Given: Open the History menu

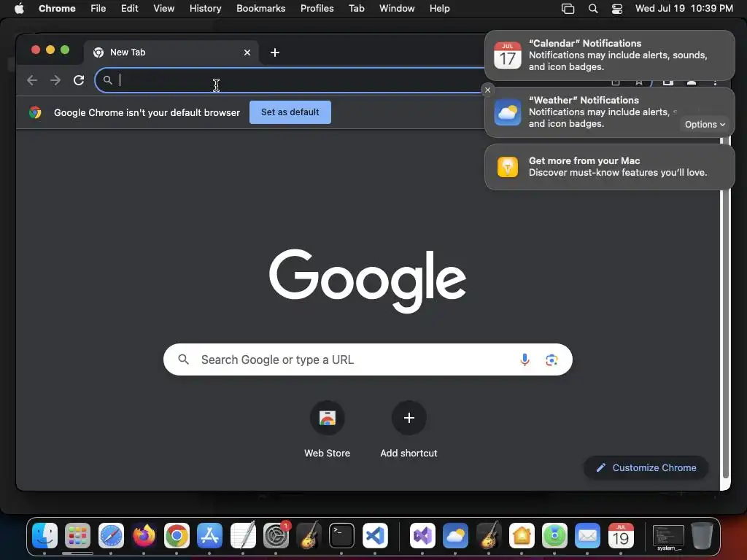Looking at the screenshot, I should (205, 9).
